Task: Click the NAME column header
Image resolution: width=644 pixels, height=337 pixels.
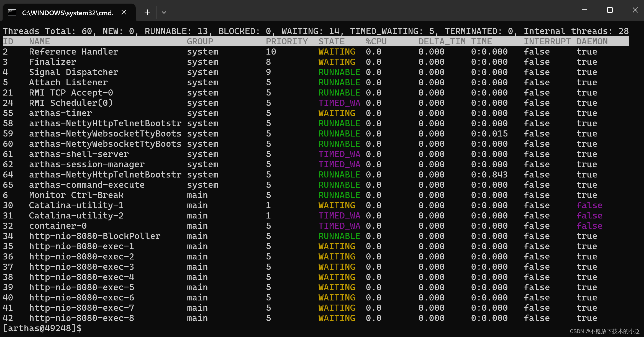Action: pos(39,42)
